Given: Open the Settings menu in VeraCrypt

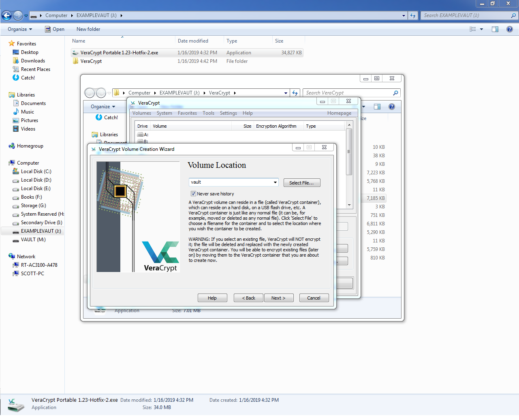Looking at the screenshot, I should click(x=229, y=113).
